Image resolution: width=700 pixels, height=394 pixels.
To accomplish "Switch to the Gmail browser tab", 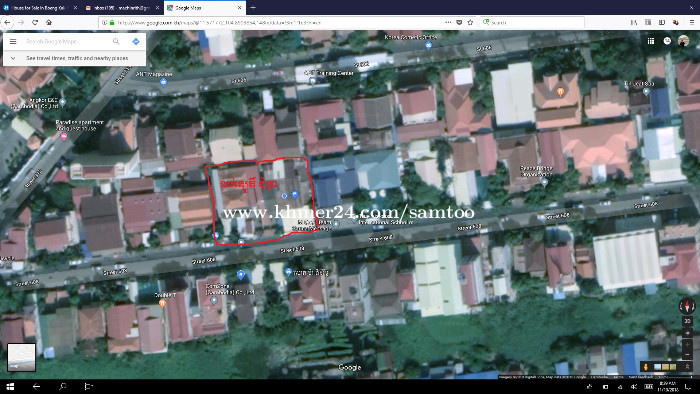I will tap(122, 8).
